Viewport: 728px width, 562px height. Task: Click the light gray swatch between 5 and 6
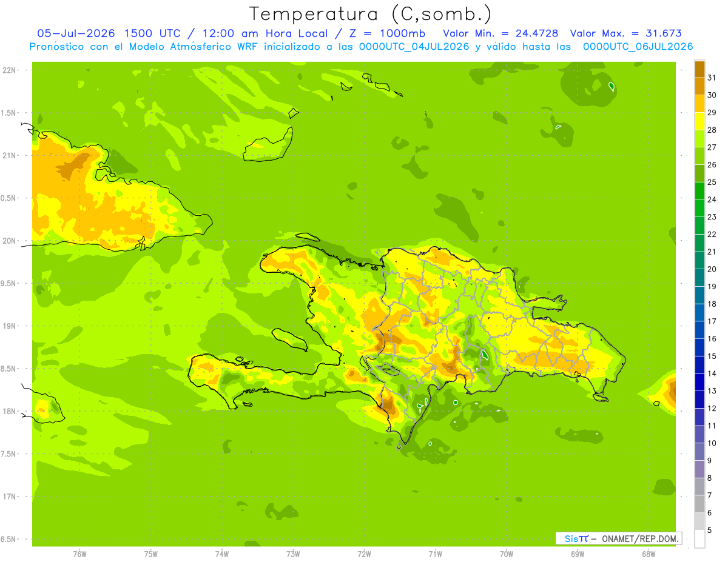coord(700,521)
